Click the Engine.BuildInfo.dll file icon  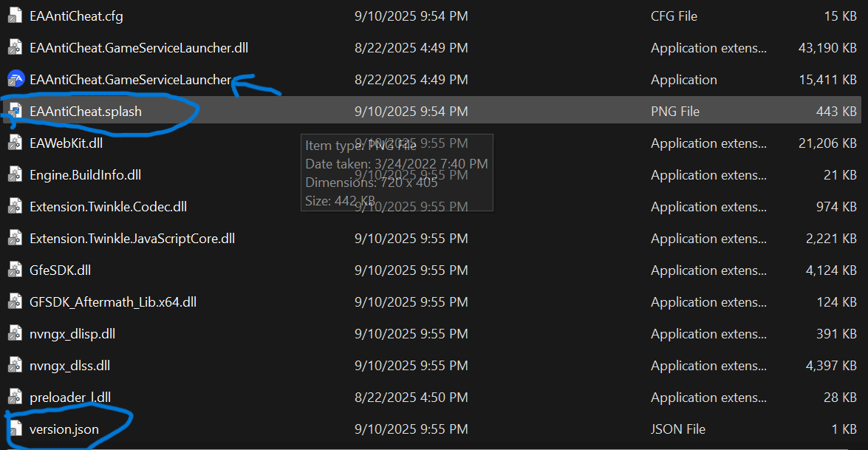pyautogui.click(x=16, y=175)
